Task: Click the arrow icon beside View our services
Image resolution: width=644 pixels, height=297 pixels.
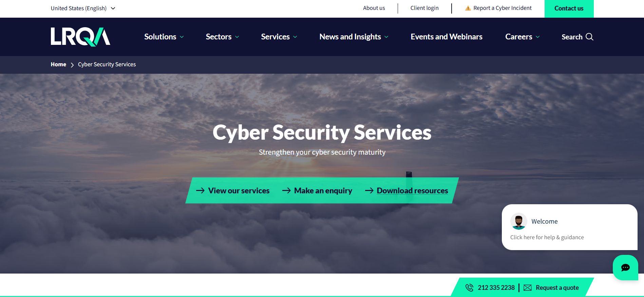Action: click(200, 191)
